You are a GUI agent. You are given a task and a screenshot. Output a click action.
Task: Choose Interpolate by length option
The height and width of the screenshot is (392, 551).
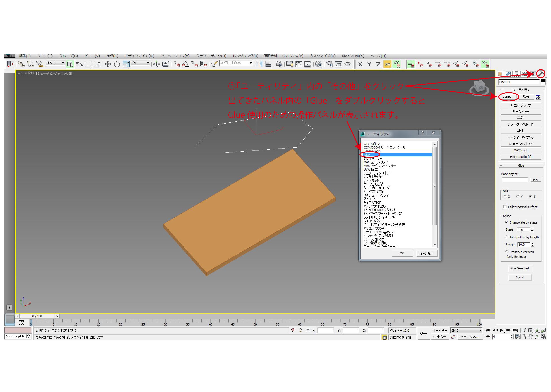(x=507, y=237)
